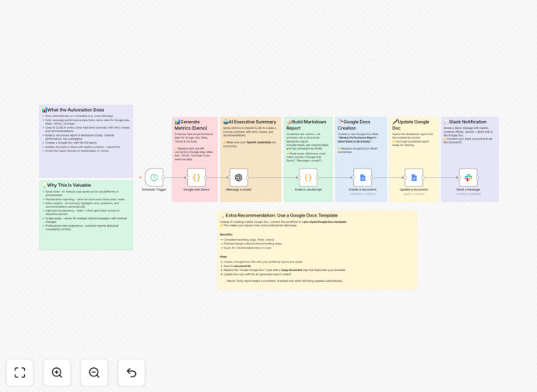This screenshot has width=537, height=392.
Task: Open the OpenAI Message a model node
Action: tap(239, 178)
